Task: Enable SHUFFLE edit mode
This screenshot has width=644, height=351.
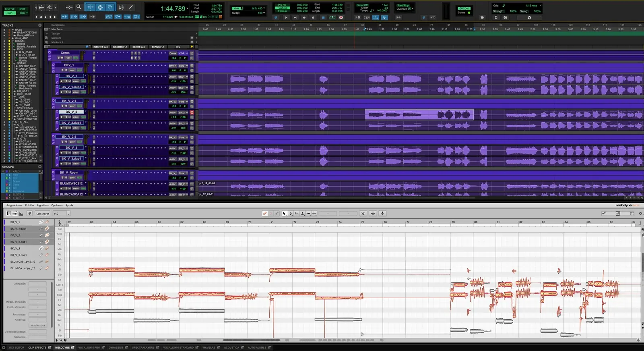Action: tap(10, 8)
